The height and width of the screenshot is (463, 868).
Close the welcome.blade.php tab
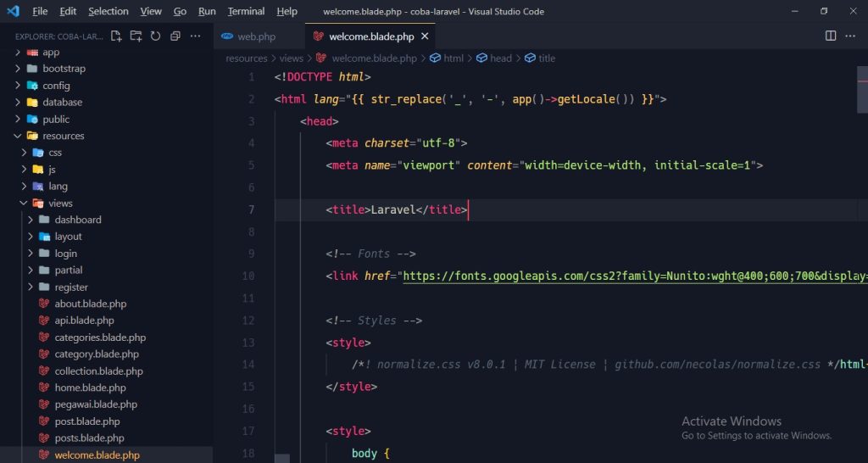coord(425,36)
